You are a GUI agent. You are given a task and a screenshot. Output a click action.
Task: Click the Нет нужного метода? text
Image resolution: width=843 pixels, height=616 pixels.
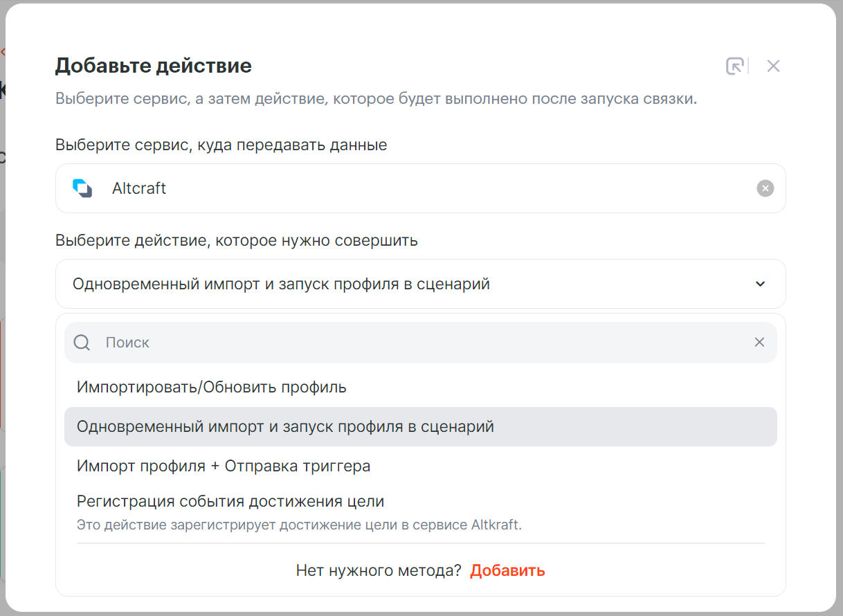pos(379,571)
